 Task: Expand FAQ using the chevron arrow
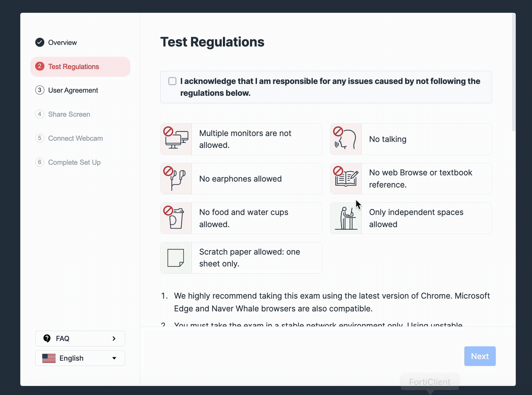click(x=114, y=339)
